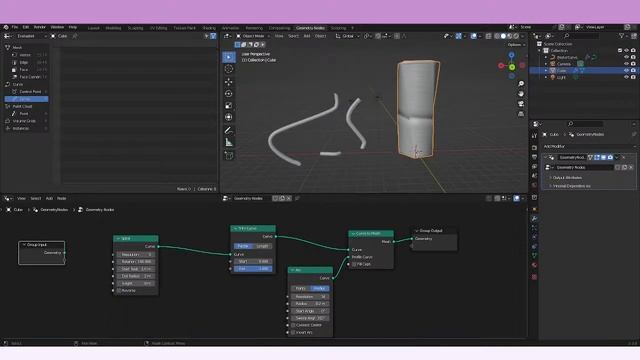640x360 pixels.
Task: Toggle the X-ray icon in viewport header
Action: coord(489,36)
